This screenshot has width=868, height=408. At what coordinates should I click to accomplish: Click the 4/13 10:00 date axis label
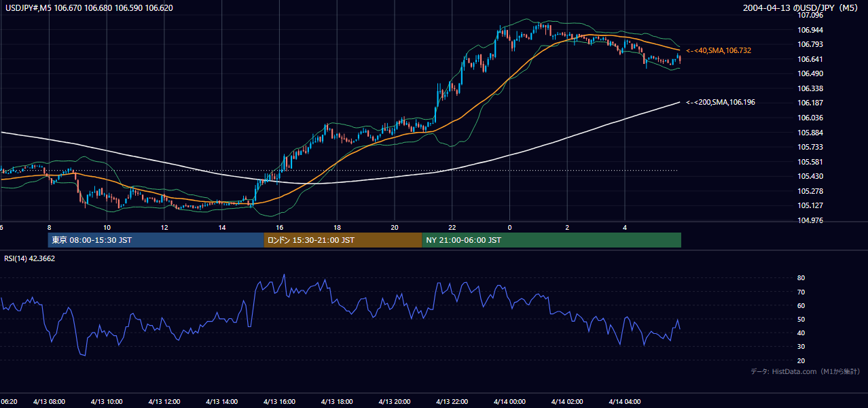tap(107, 402)
